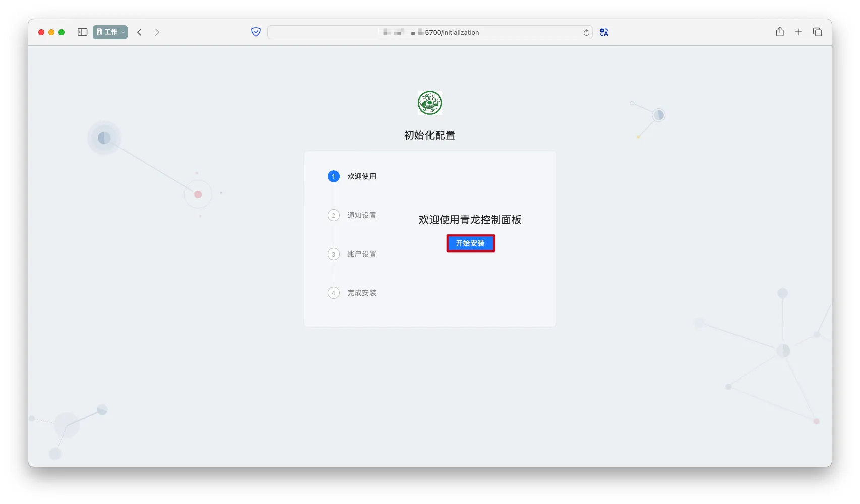Open the Share menu
Image resolution: width=860 pixels, height=504 pixels.
(x=780, y=32)
